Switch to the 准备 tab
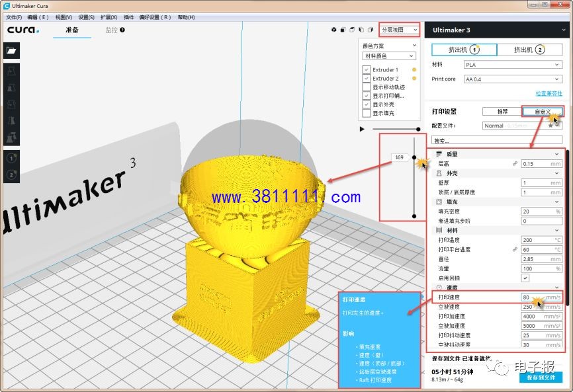 pyautogui.click(x=72, y=30)
